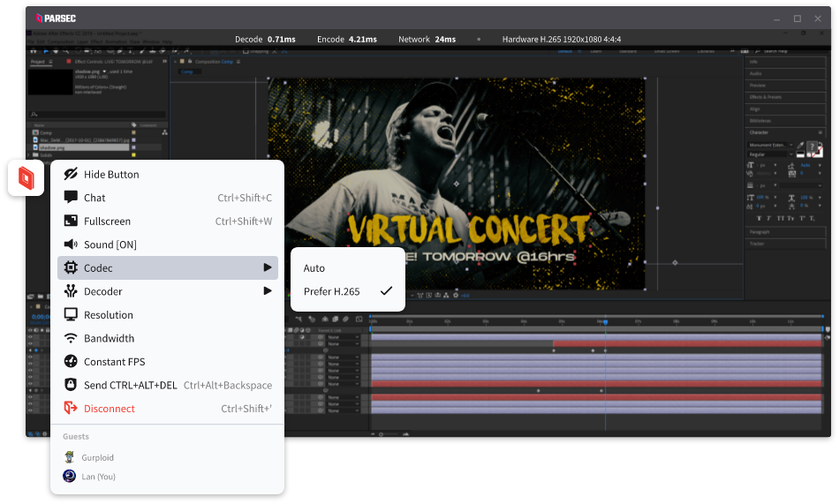Select the After Effects Eraser tool

[163, 51]
